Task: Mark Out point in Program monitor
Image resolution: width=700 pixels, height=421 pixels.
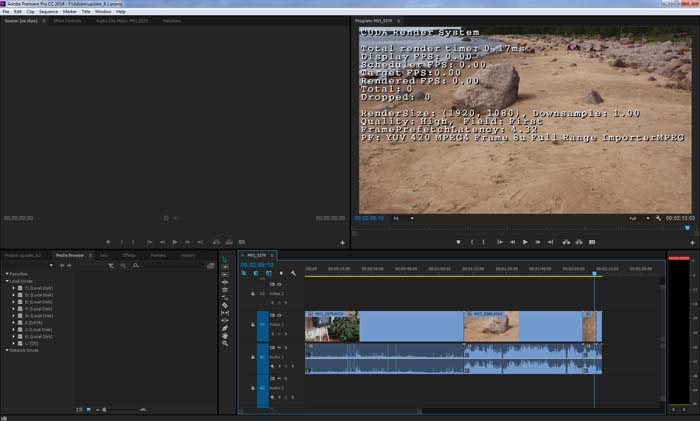Action: [483, 242]
